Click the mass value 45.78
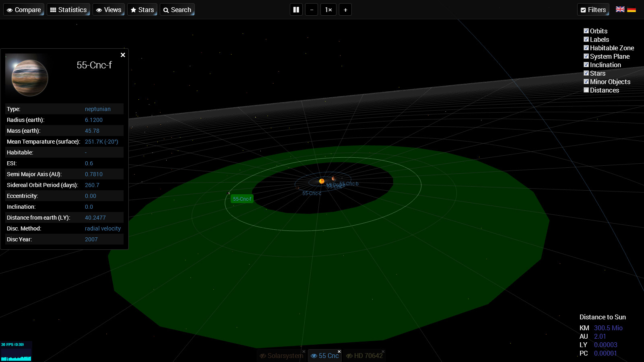The height and width of the screenshot is (362, 644). pyautogui.click(x=92, y=131)
